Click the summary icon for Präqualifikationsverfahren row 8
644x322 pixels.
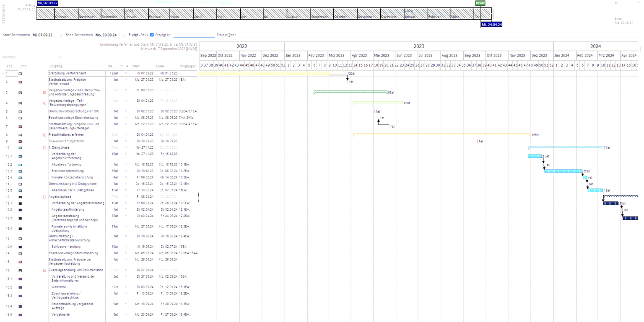pyautogui.click(x=20, y=135)
